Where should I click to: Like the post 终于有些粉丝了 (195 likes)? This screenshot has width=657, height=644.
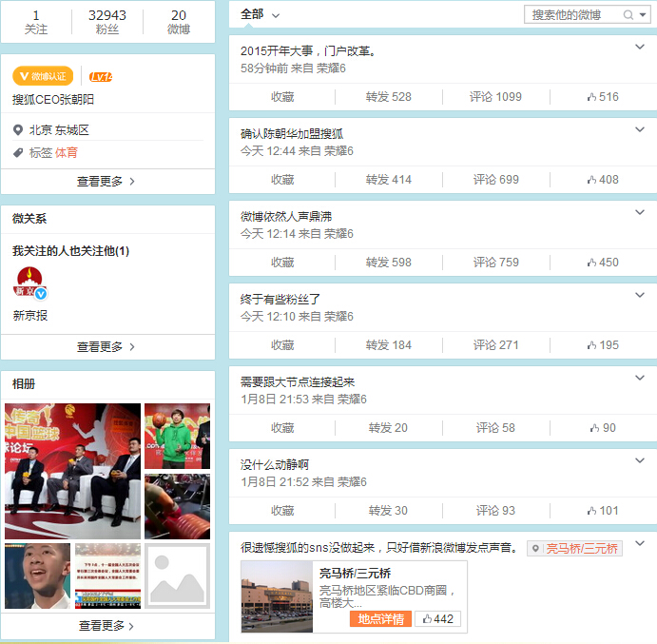(603, 345)
